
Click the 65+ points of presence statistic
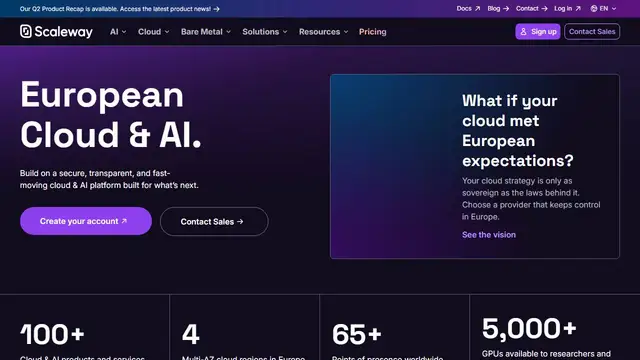pyautogui.click(x=356, y=334)
